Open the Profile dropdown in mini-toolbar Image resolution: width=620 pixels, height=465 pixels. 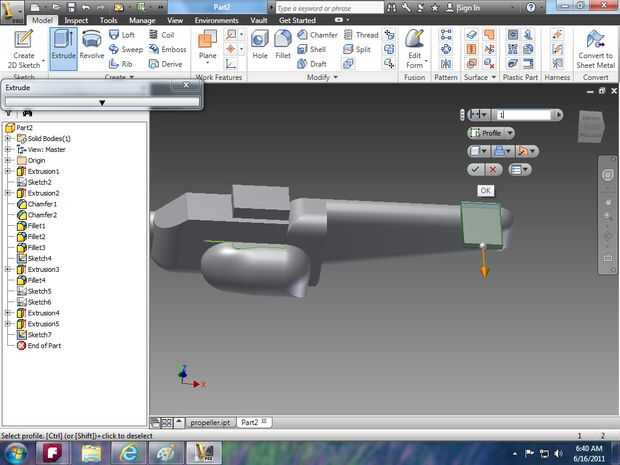[510, 133]
